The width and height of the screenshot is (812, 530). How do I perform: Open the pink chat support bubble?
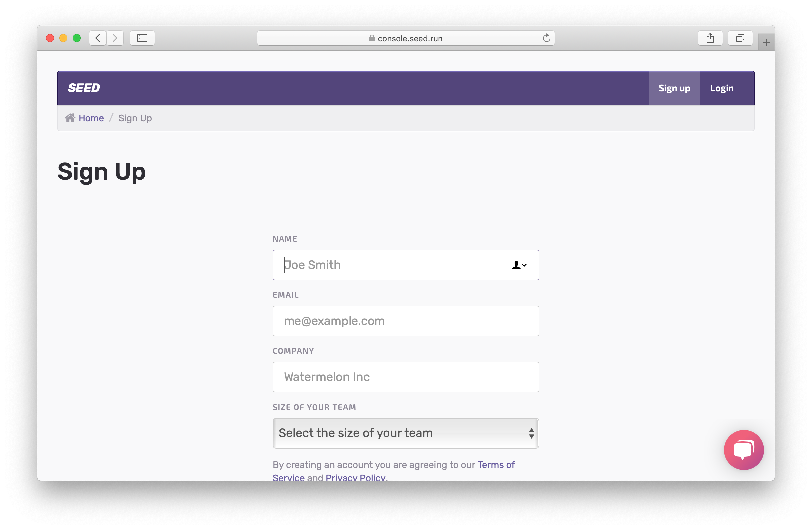point(743,450)
